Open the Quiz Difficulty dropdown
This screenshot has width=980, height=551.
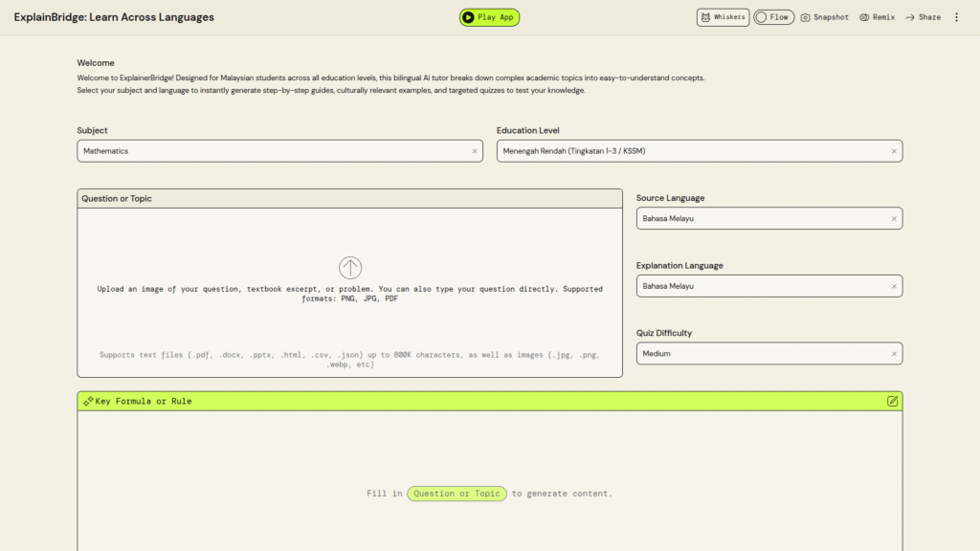761,354
